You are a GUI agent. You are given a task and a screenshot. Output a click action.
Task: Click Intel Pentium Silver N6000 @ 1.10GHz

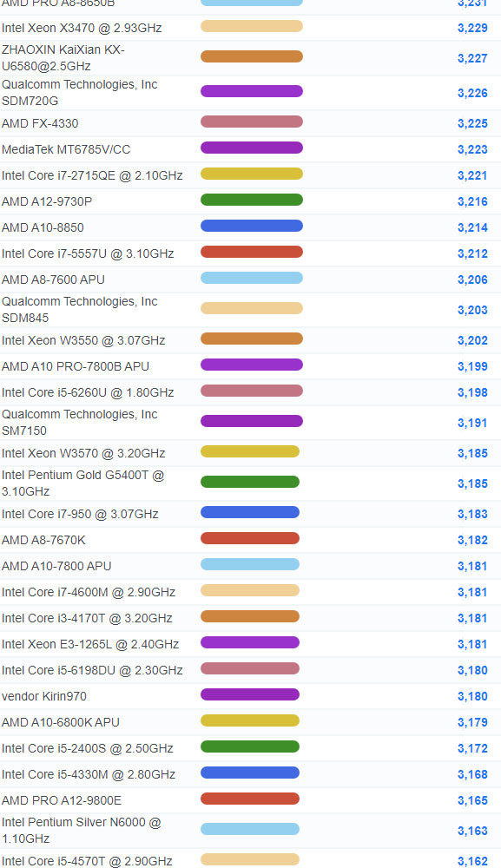(x=82, y=830)
